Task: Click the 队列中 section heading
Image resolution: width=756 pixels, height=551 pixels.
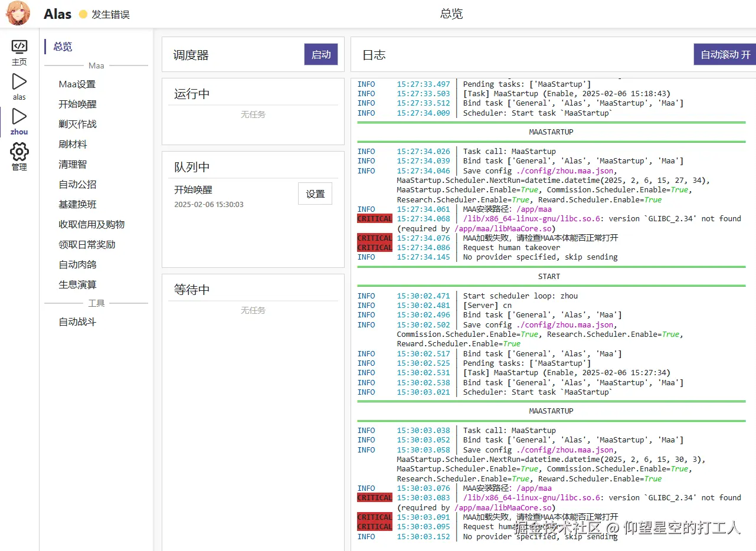Action: click(x=192, y=167)
